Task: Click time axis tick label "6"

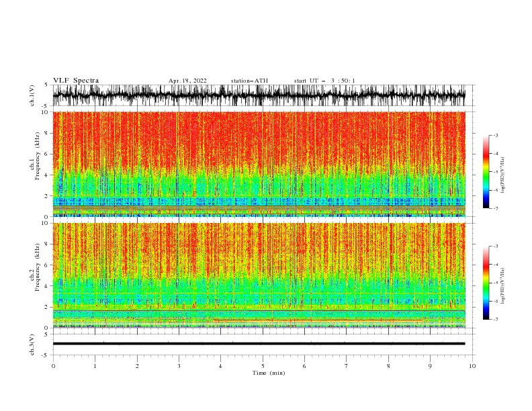Action: 304,366
